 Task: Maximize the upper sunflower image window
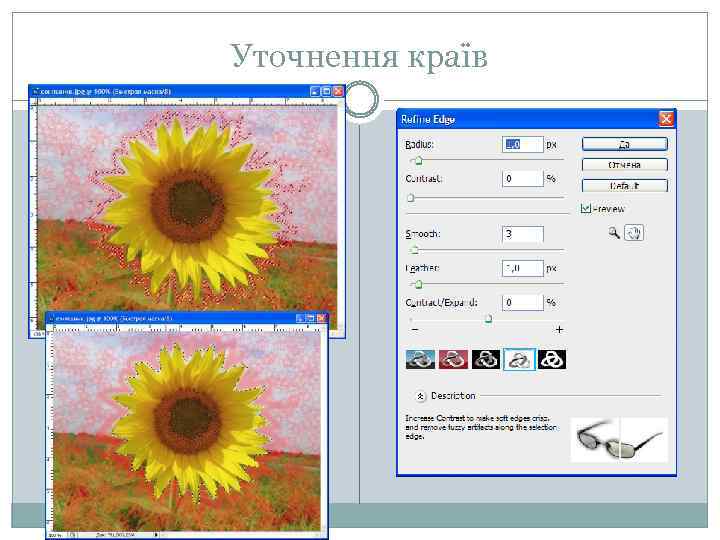point(326,91)
